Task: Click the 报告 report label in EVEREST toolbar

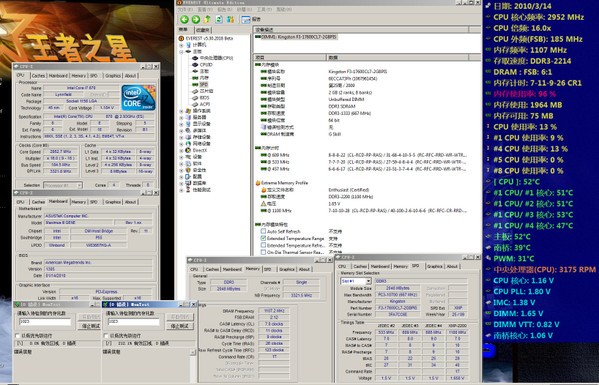Action: pos(257,19)
